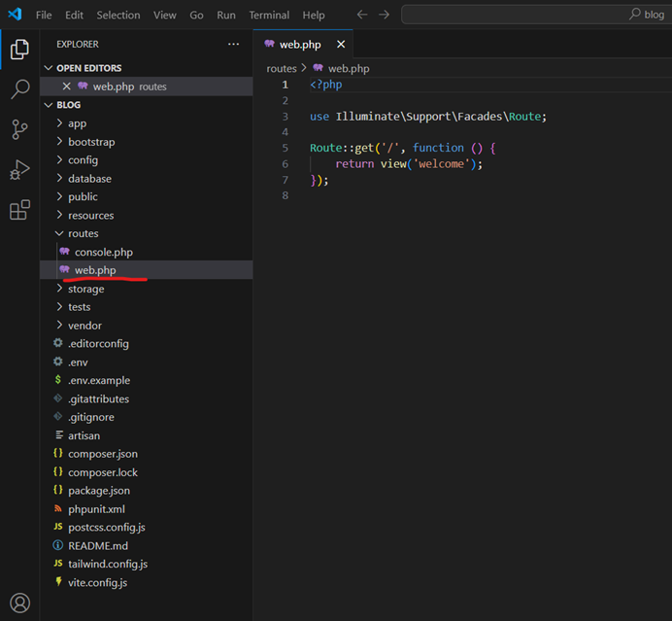Open the Explorer view in activity bar
The width and height of the screenshot is (672, 621).
pos(19,49)
